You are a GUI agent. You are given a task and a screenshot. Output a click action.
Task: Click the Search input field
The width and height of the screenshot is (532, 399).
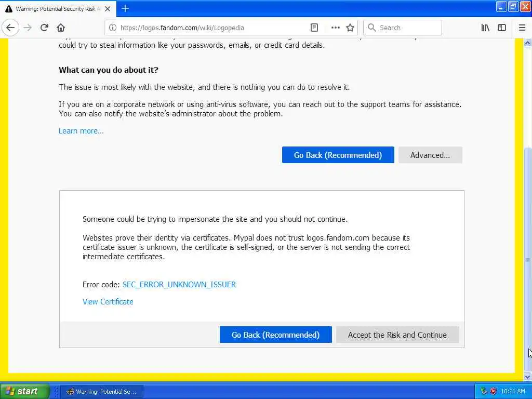click(x=403, y=28)
